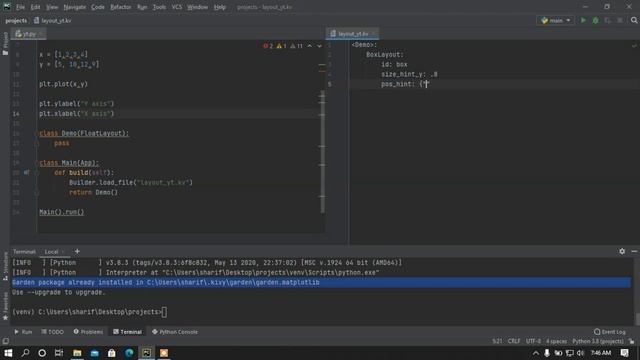Go to next highlighted error arrow

pos(320,46)
